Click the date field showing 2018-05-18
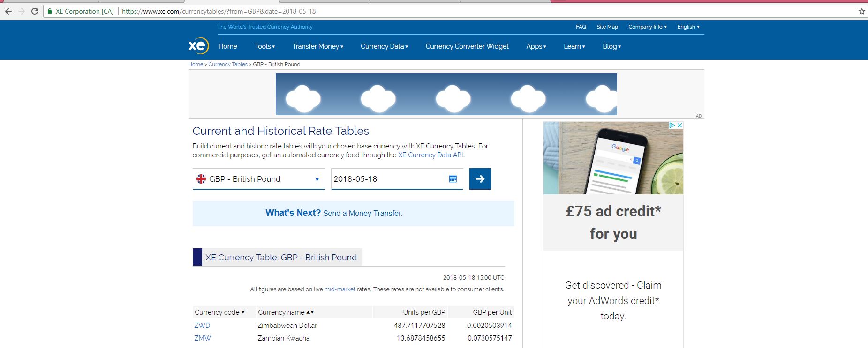This screenshot has width=868, height=348. click(397, 179)
